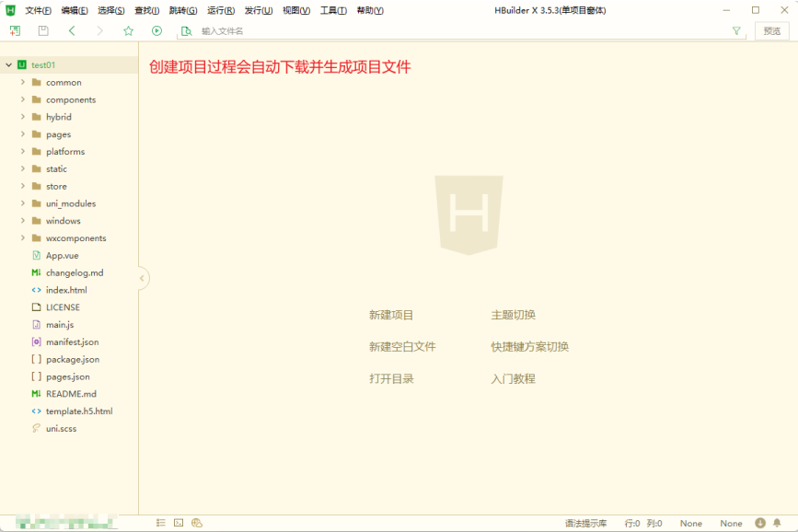
Task: Open the 运行(R) menu
Action: [x=221, y=10]
